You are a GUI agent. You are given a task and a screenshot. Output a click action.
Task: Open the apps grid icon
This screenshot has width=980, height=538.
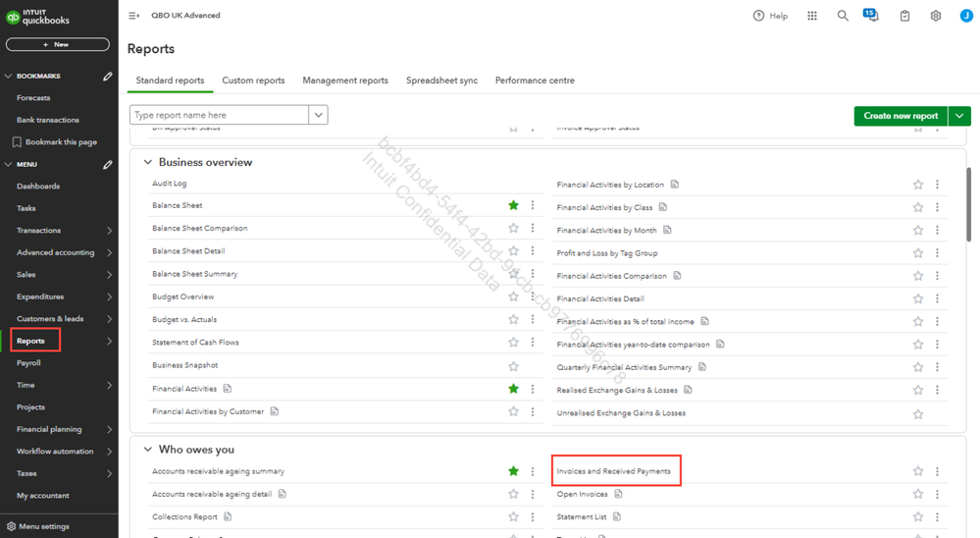coord(812,16)
